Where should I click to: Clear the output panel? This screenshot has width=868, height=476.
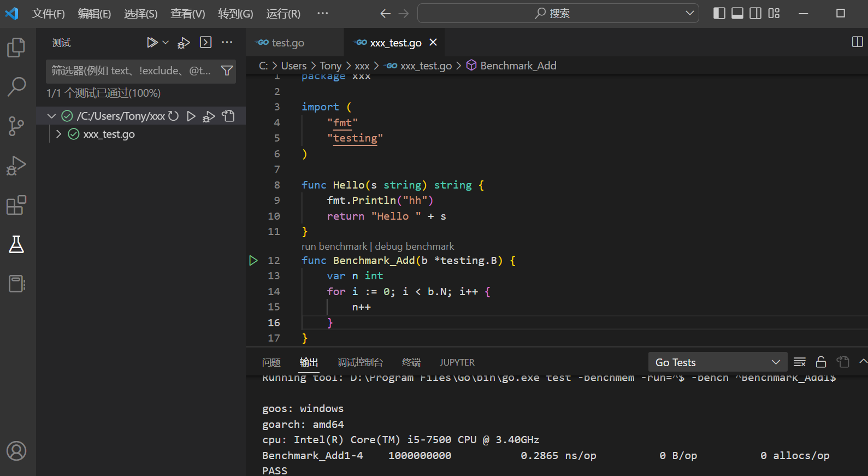click(800, 362)
